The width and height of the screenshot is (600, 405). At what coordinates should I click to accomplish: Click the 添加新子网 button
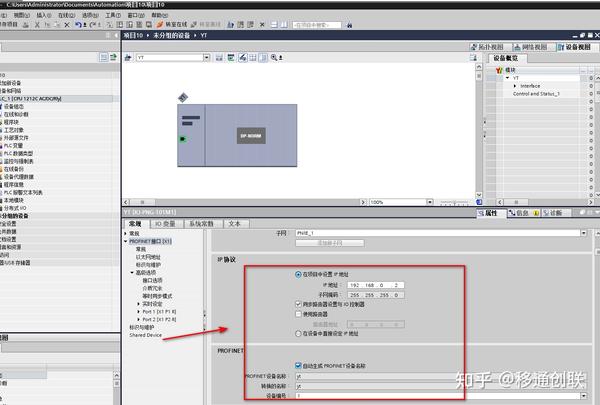pyautogui.click(x=330, y=243)
